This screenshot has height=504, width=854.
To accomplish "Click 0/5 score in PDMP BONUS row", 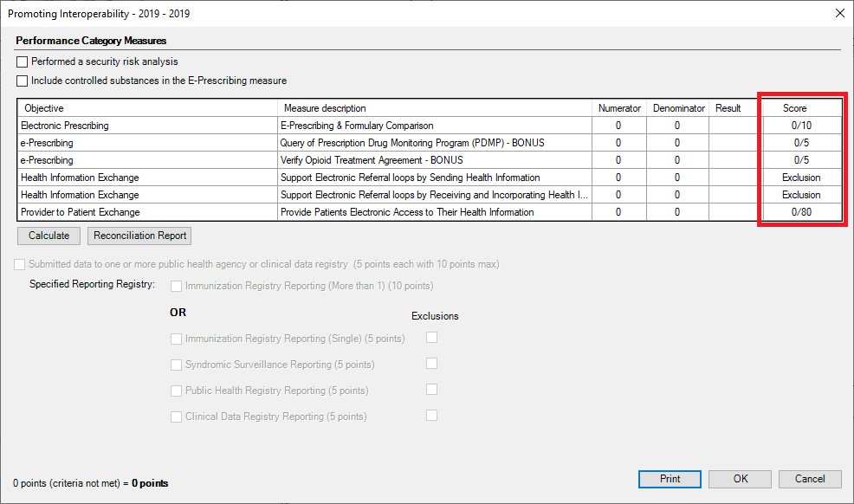I will (x=802, y=143).
